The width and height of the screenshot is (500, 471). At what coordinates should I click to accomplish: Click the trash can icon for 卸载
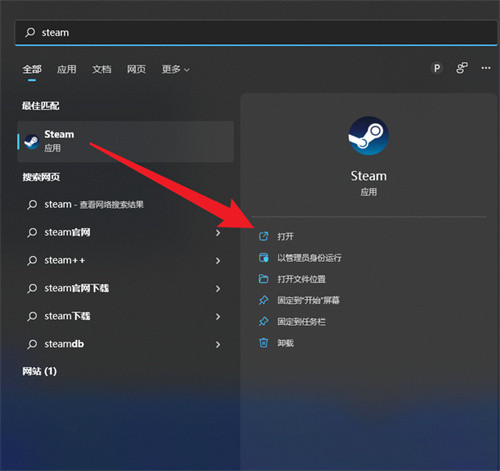[263, 343]
